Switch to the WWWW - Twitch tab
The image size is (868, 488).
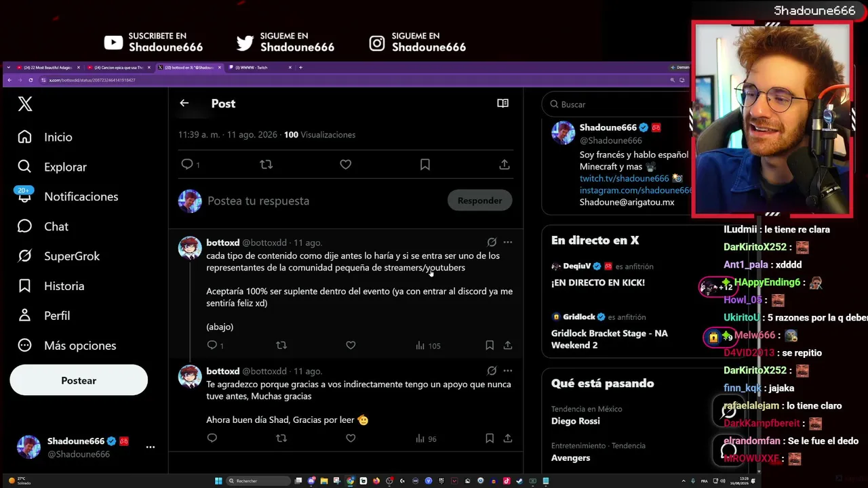pos(260,67)
